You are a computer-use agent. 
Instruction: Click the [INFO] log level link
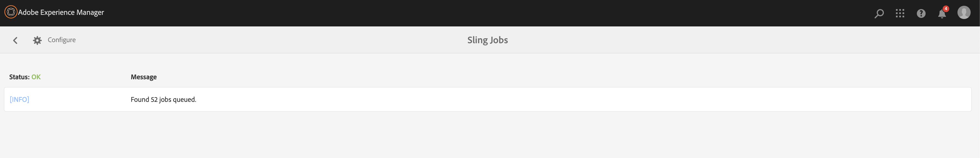tap(20, 100)
